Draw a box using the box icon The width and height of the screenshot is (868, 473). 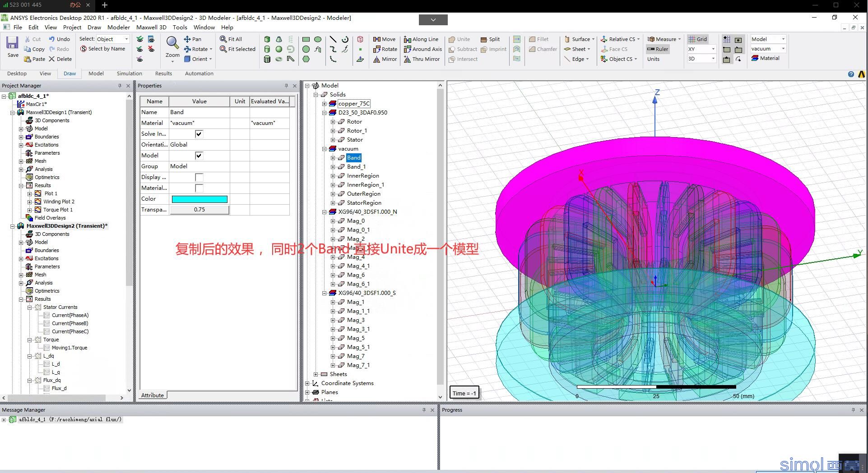(x=267, y=39)
